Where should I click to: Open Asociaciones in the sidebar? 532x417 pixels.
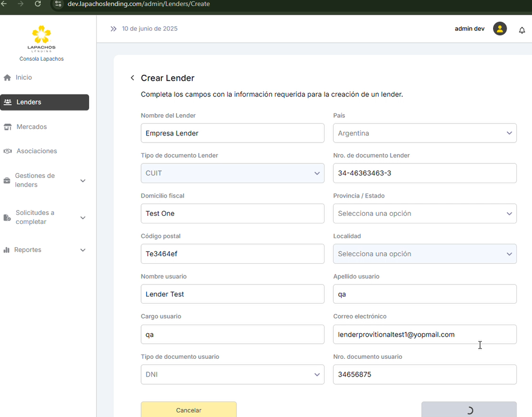(36, 151)
